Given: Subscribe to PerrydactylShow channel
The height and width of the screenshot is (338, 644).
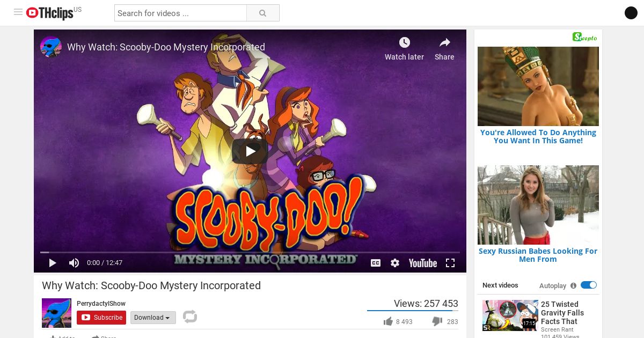Looking at the screenshot, I should coord(101,318).
